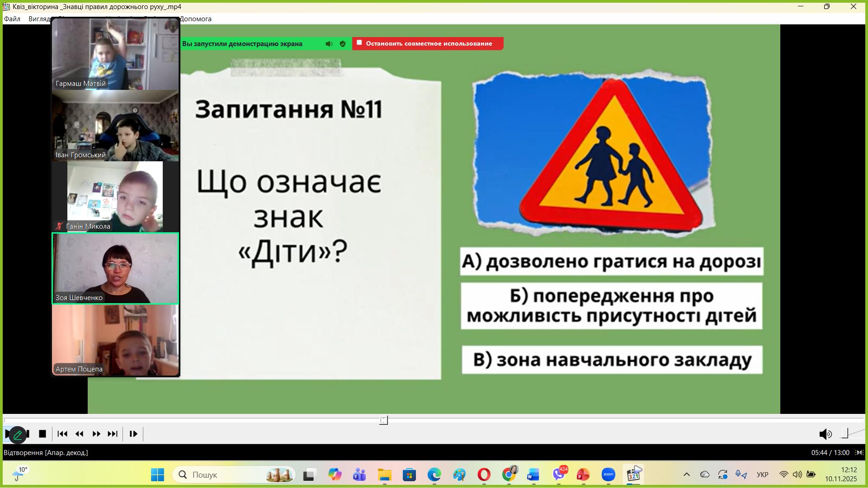This screenshot has width=868, height=488.
Task: Stop video playback with the square button
Action: [x=42, y=434]
